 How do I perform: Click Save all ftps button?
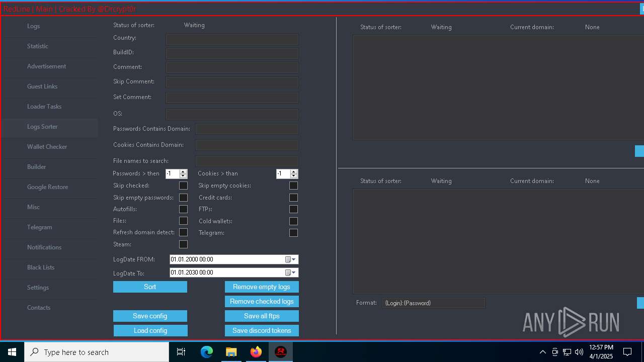tap(262, 316)
